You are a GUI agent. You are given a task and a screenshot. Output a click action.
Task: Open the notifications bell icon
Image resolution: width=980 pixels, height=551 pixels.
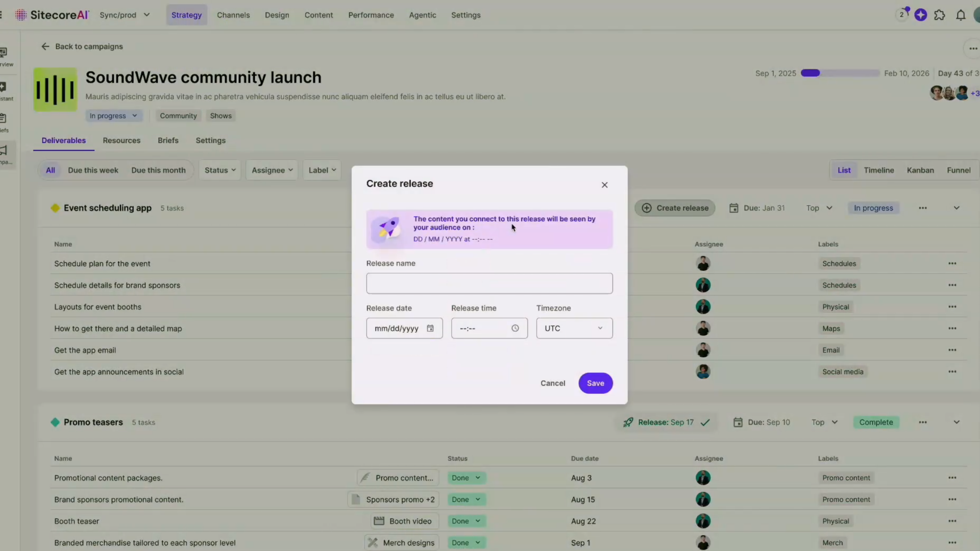pos(961,15)
